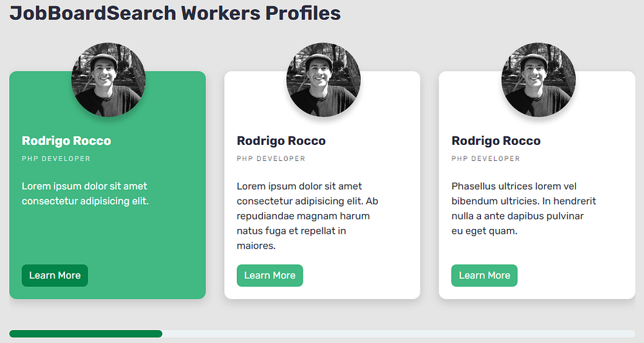Click the PHP Developer label on the green card
The image size is (644, 343).
(56, 158)
